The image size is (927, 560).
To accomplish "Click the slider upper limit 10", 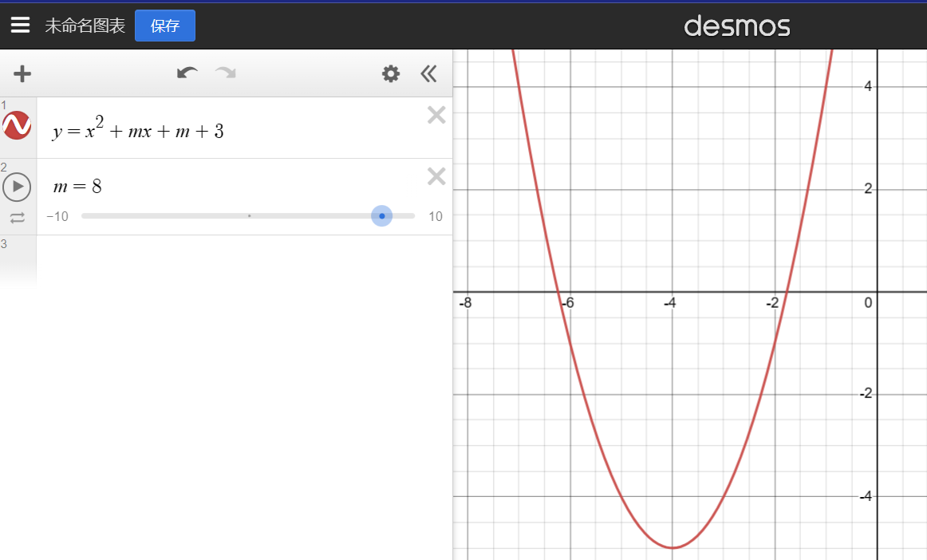I will (x=436, y=216).
